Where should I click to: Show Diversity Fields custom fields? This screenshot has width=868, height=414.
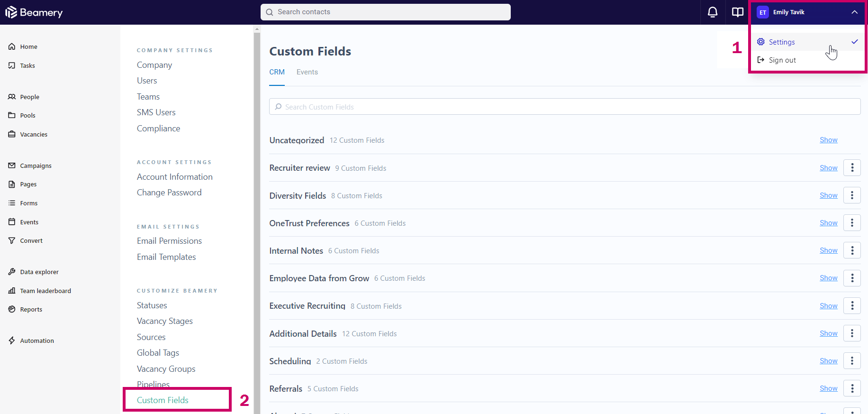tap(829, 195)
